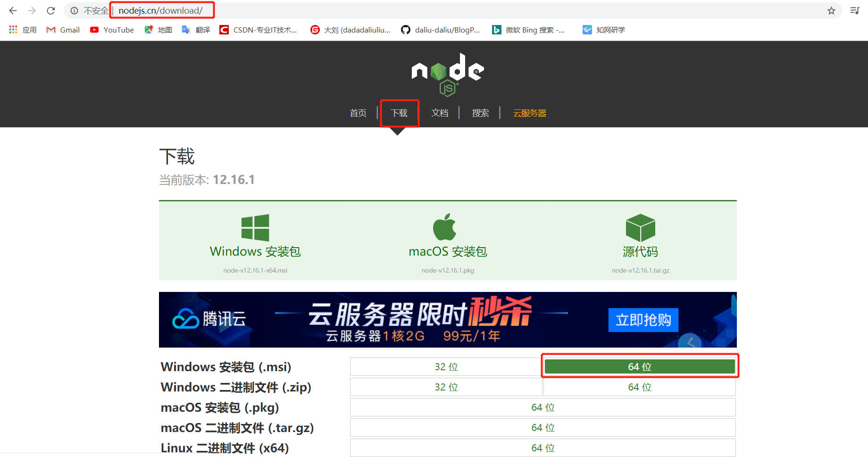Viewport: 868px width, 457px height.
Task: Click the green cube source code icon
Action: (640, 228)
